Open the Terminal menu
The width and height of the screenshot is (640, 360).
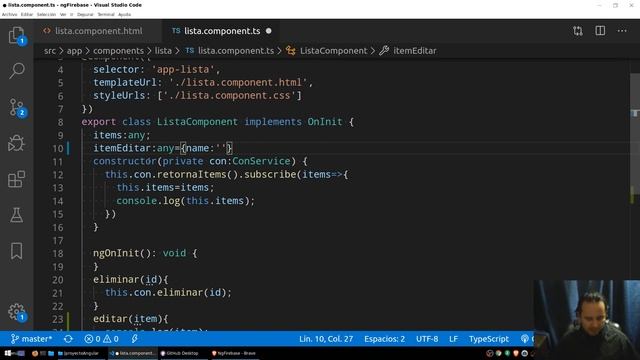pos(106,14)
